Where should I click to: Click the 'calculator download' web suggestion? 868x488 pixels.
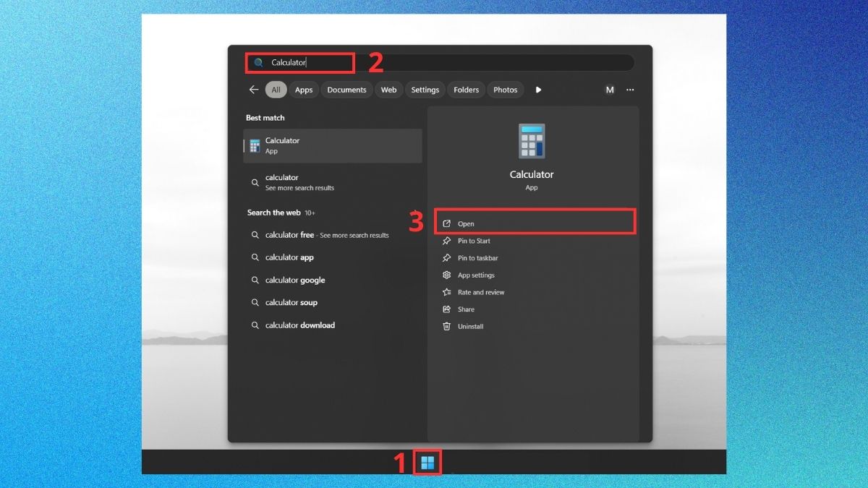(333, 325)
